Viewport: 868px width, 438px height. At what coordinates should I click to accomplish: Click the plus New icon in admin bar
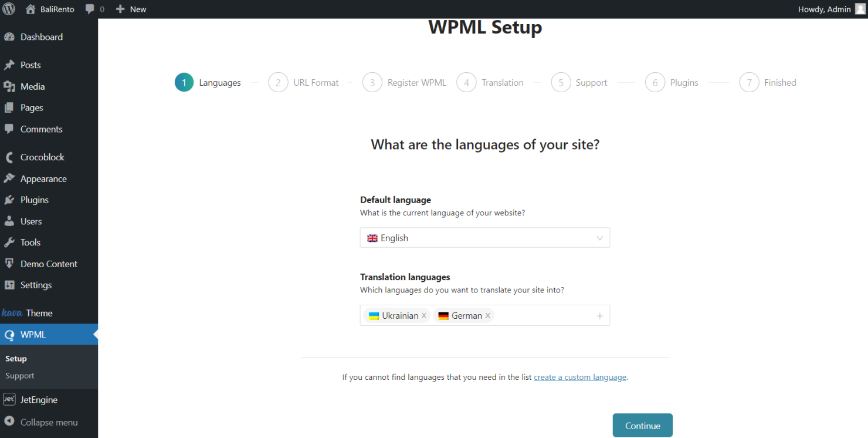(x=120, y=9)
